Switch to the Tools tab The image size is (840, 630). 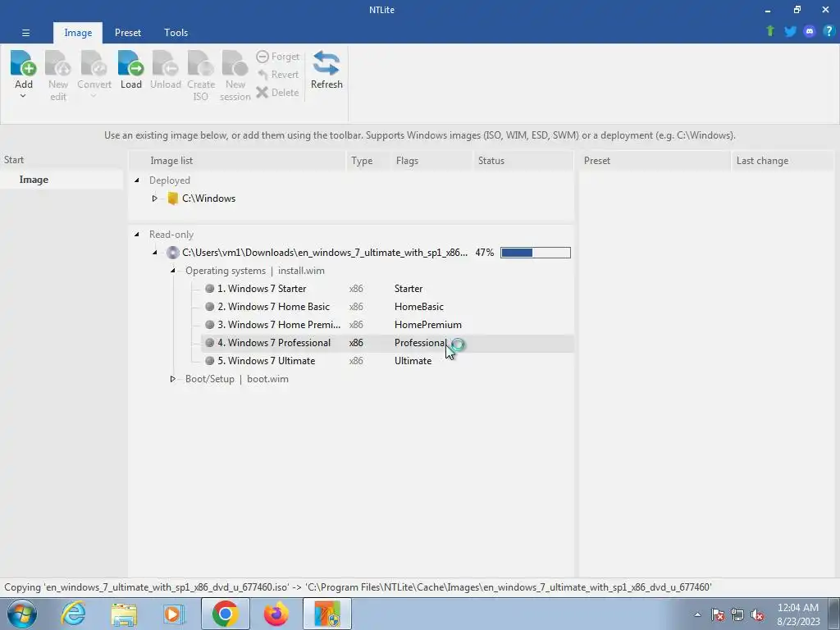(176, 33)
